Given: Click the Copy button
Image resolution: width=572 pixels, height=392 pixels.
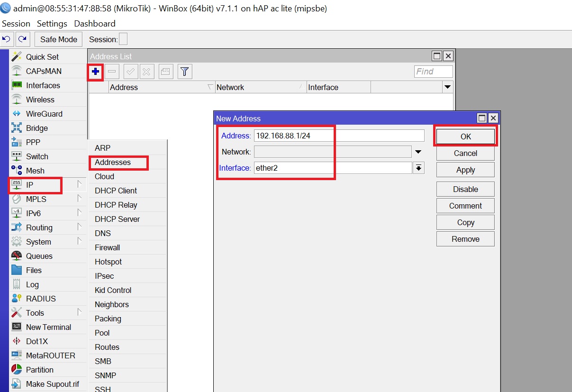Looking at the screenshot, I should 465,222.
